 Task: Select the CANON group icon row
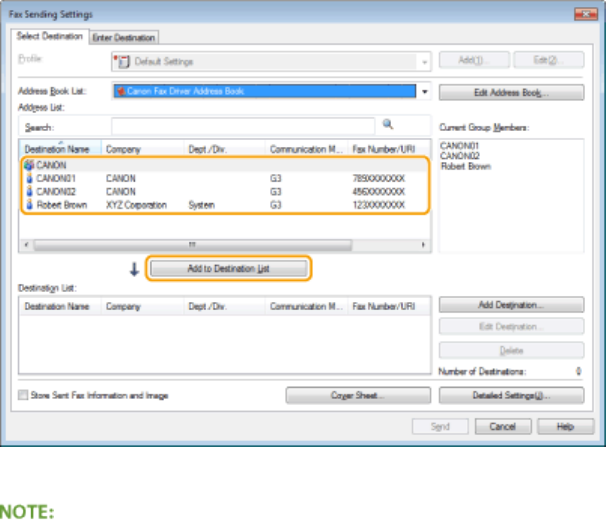(x=225, y=165)
